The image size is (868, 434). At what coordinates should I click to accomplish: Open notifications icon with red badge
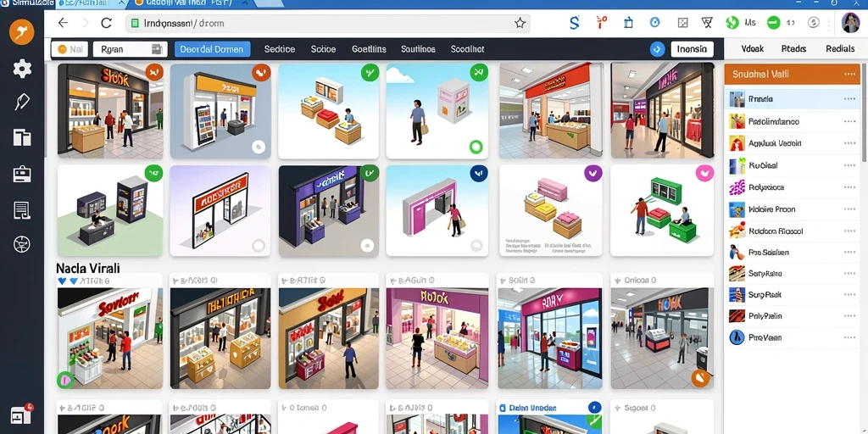[21, 415]
